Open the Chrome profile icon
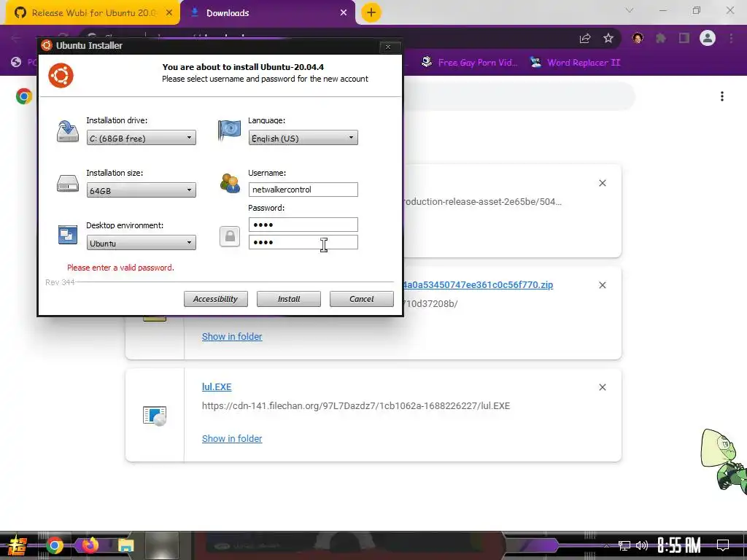The width and height of the screenshot is (747, 560). pos(708,38)
